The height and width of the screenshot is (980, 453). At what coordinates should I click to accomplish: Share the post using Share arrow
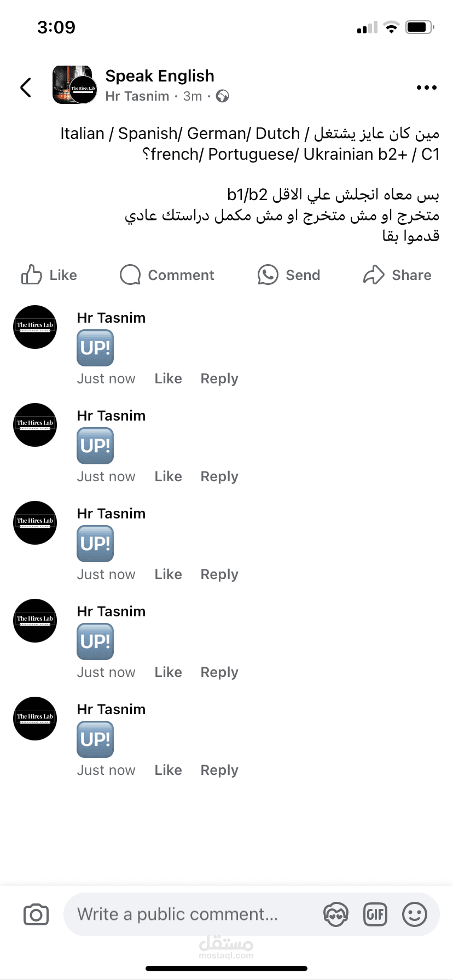(397, 275)
